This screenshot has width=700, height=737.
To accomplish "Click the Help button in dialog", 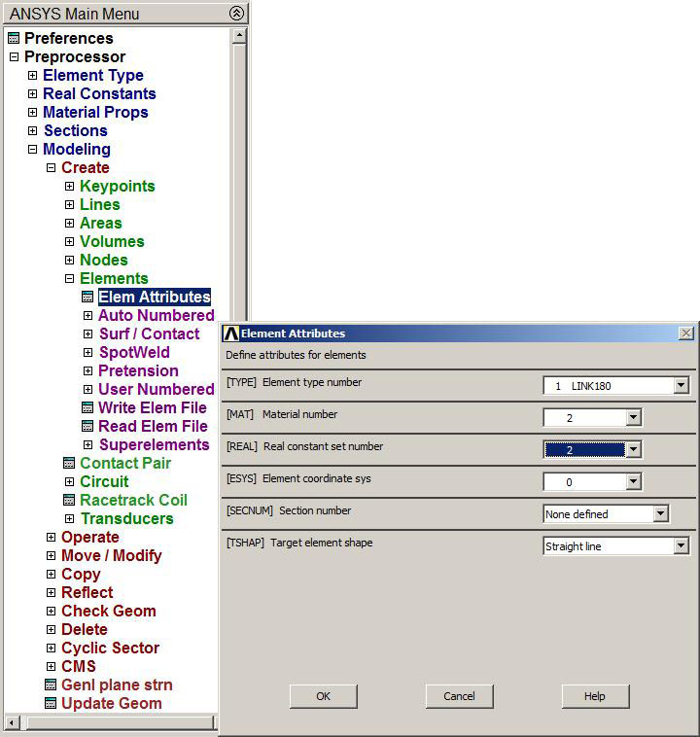I will point(595,696).
